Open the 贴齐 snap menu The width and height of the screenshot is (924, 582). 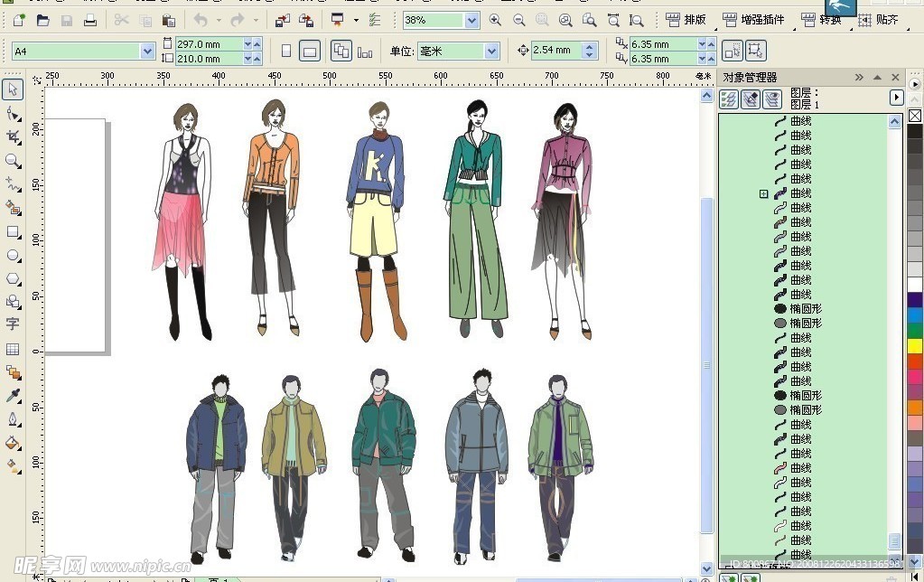(x=878, y=20)
